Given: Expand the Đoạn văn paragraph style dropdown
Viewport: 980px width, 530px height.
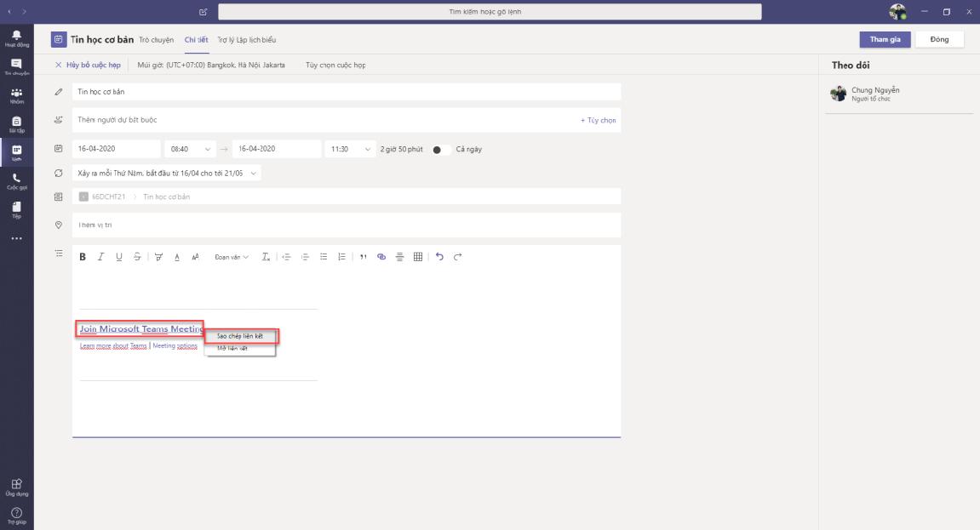Looking at the screenshot, I should coord(232,256).
